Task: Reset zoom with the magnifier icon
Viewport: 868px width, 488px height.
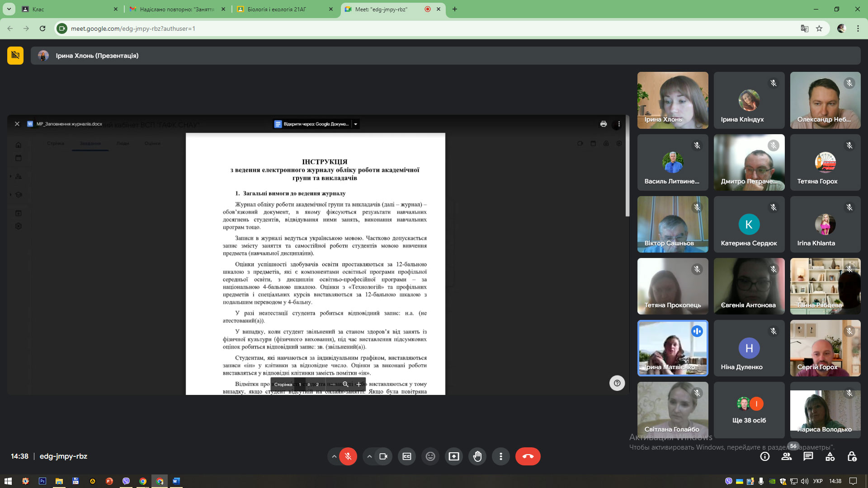Action: [x=345, y=385]
